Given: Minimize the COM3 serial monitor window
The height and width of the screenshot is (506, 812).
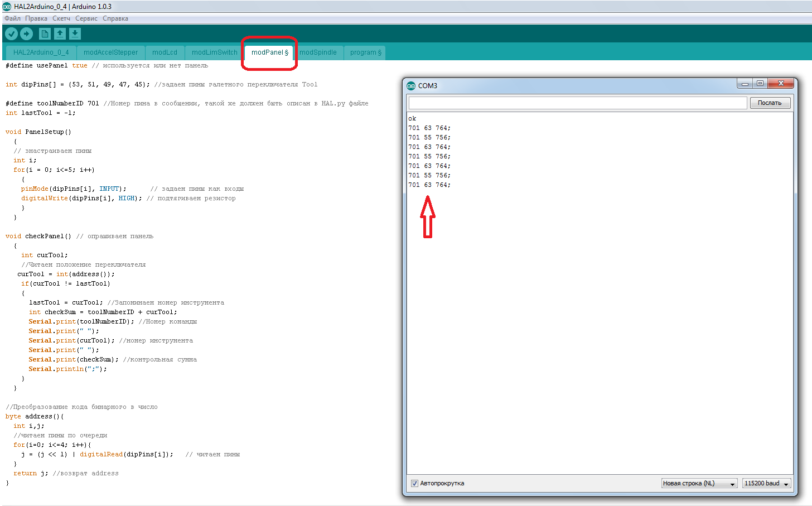Looking at the screenshot, I should click(x=745, y=84).
